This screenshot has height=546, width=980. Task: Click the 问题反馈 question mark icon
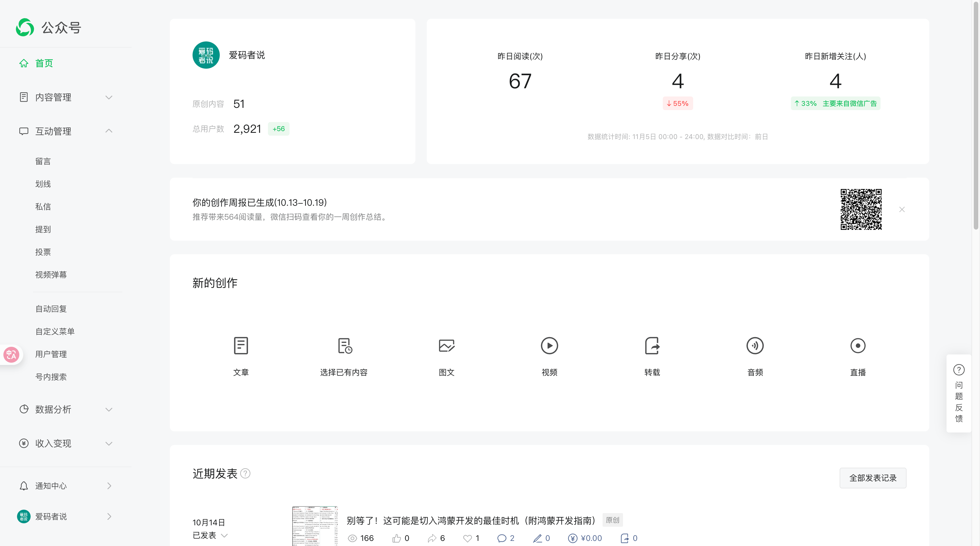959,369
